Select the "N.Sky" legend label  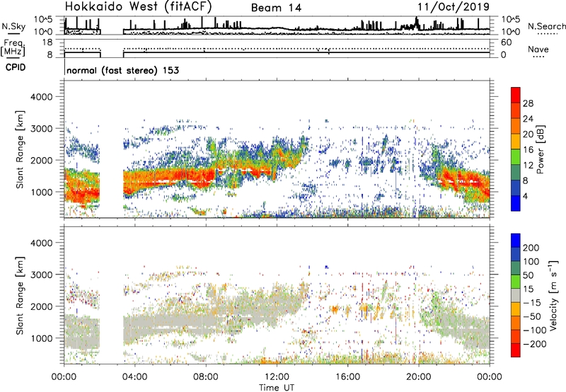click(13, 26)
